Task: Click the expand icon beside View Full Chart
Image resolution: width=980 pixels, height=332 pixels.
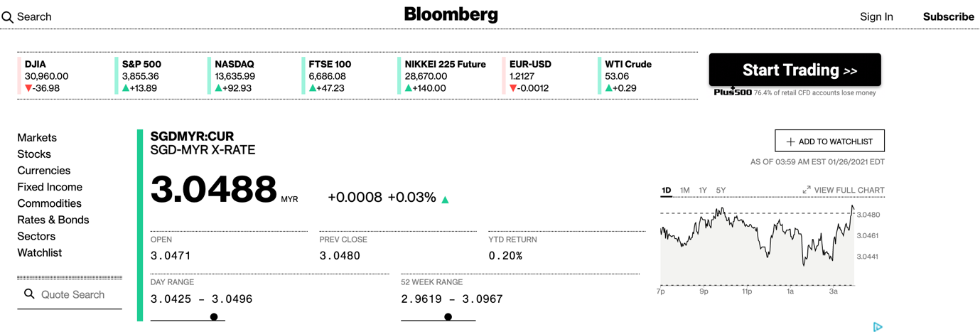Action: point(807,190)
